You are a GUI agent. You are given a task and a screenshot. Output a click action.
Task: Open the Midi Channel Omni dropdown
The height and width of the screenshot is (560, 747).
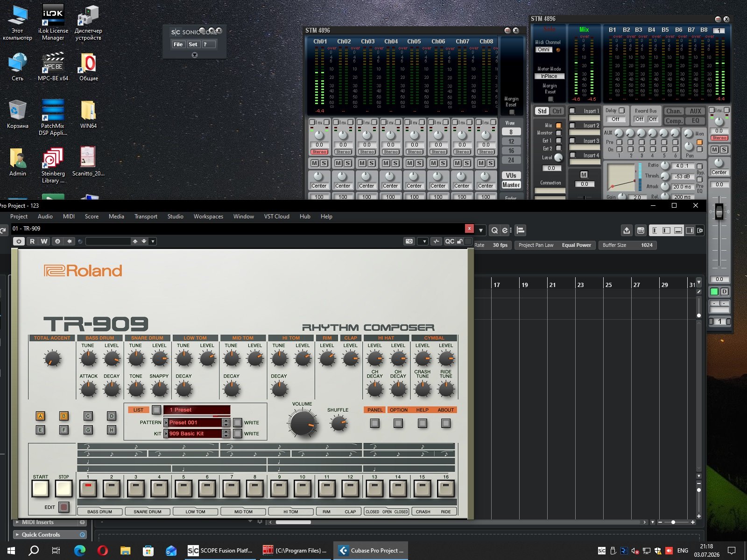pos(544,49)
